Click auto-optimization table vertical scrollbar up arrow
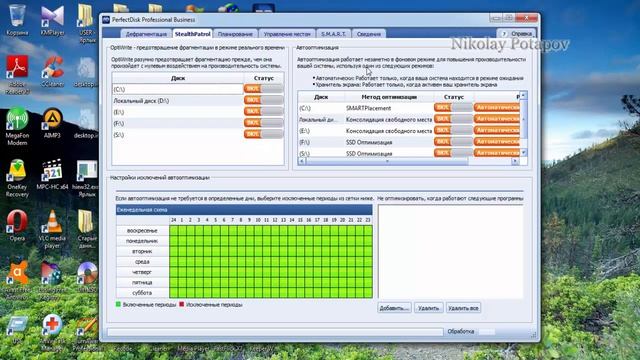Image resolution: width=640 pixels, height=360 pixels. point(523,95)
